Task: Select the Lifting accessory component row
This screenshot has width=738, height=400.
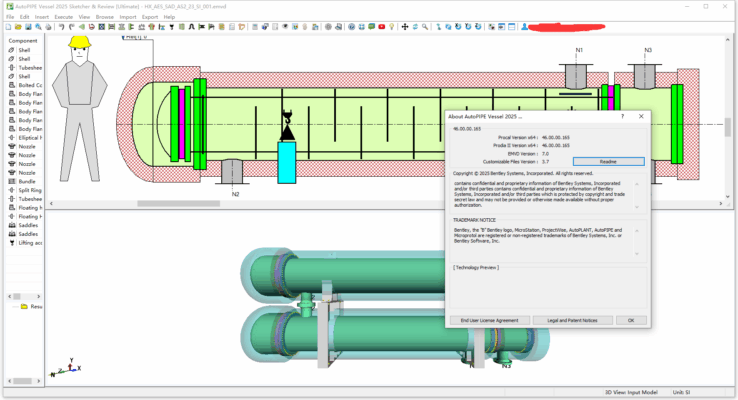Action: [25, 243]
